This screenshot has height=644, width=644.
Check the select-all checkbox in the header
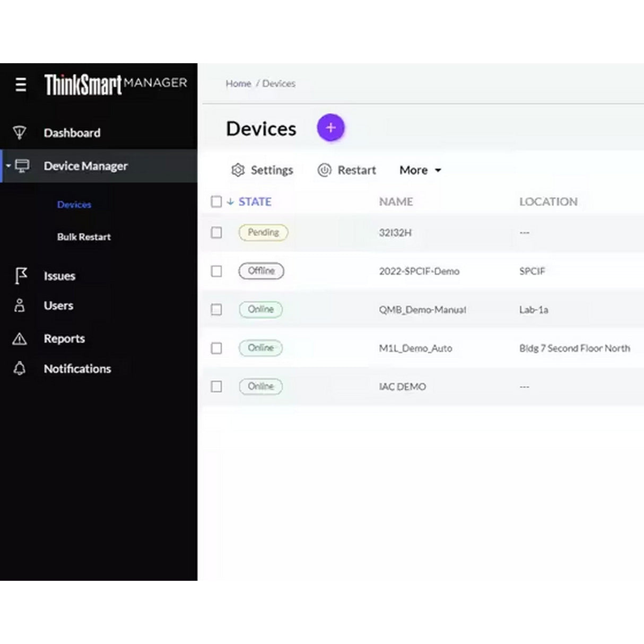216,202
